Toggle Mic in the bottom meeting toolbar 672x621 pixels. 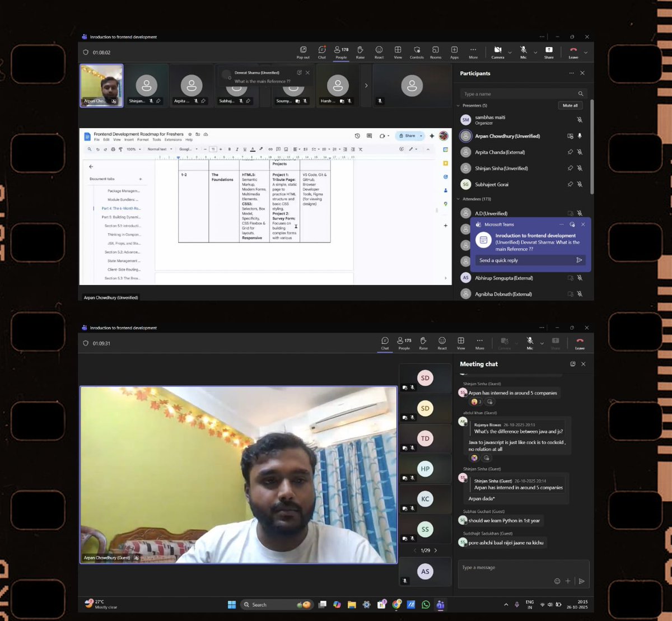click(530, 343)
